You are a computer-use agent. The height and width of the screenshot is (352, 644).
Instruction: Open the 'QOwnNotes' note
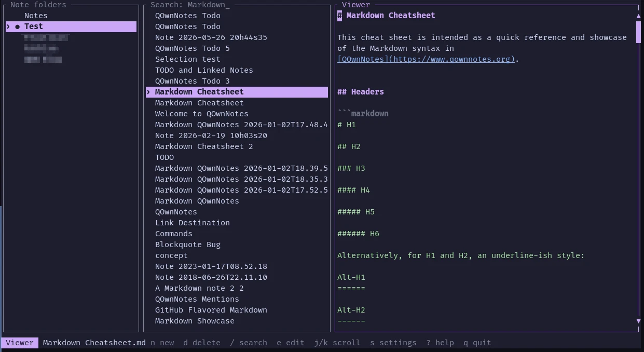[x=176, y=212]
